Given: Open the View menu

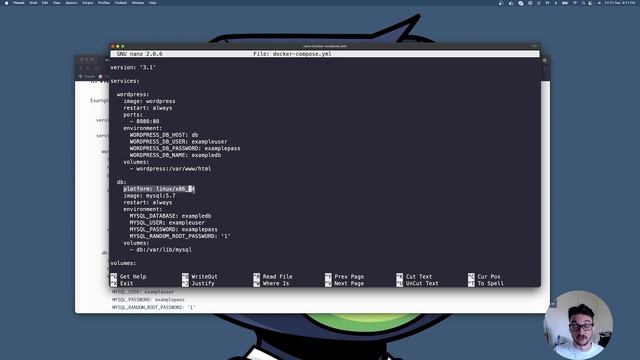Looking at the screenshot, I should click(57, 3).
